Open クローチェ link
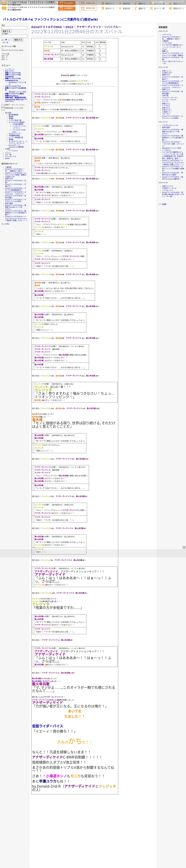Viewport: 186px width, 868px height. coord(166,114)
